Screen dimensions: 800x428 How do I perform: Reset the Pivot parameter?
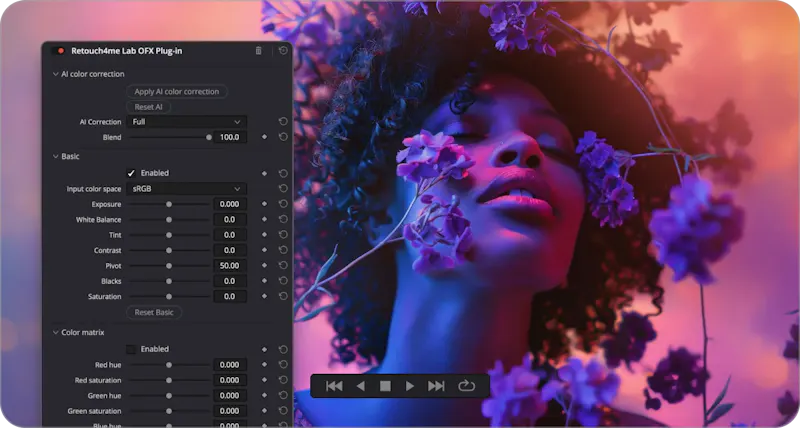pos(283,265)
